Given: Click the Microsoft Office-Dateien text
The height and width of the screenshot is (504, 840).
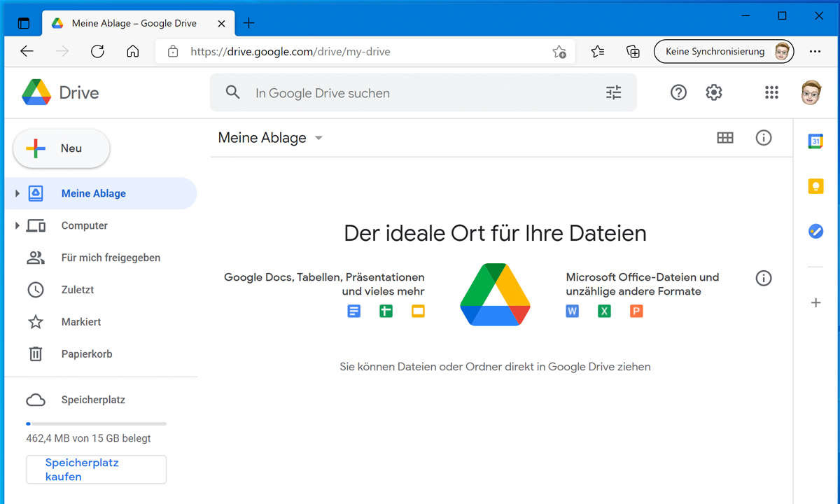Looking at the screenshot, I should coord(643,284).
